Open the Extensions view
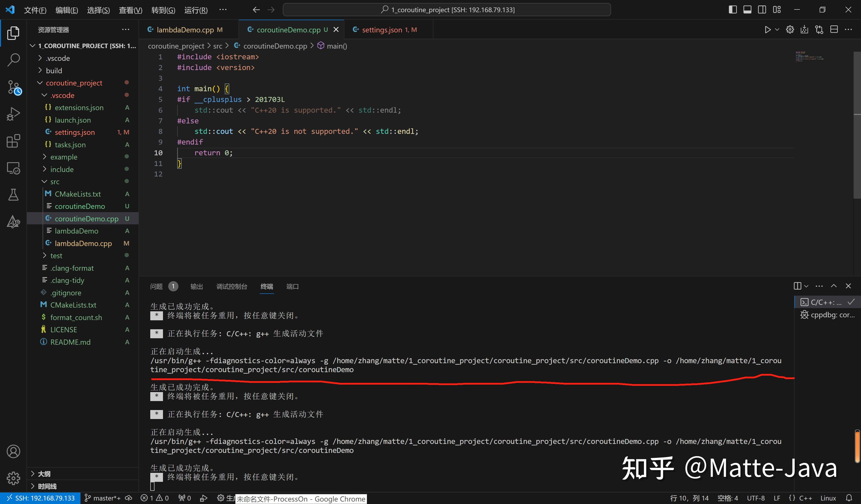Viewport: 861px width, 504px height. [x=13, y=141]
